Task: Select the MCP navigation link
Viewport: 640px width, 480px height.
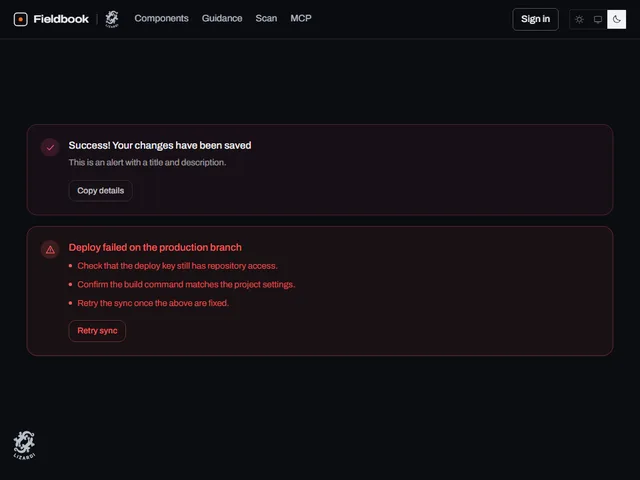Action: (x=301, y=18)
